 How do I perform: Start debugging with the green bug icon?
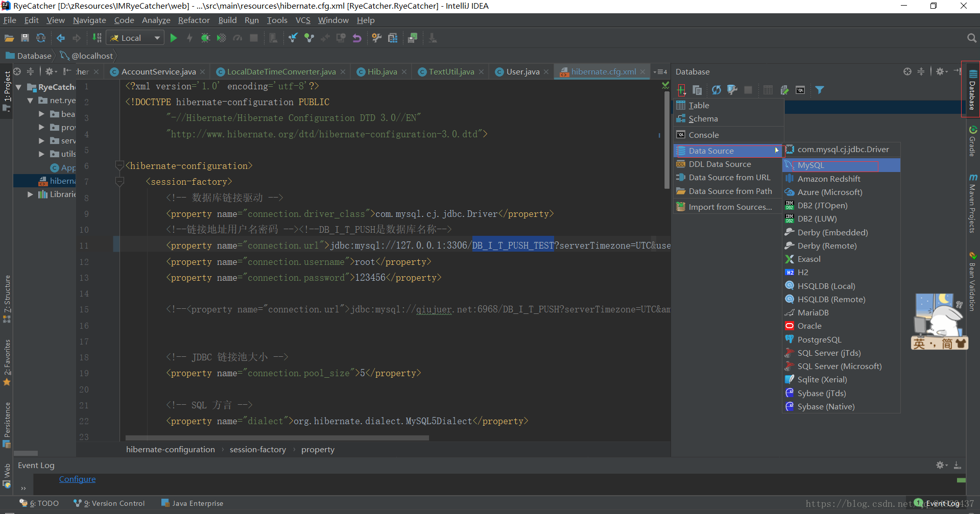coord(205,38)
